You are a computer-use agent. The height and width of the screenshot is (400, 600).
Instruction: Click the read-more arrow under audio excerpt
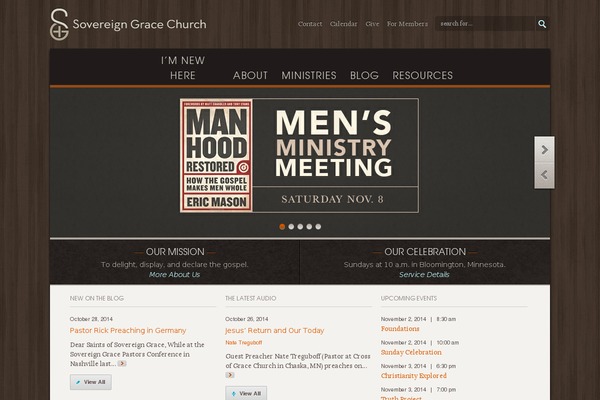coord(230,375)
